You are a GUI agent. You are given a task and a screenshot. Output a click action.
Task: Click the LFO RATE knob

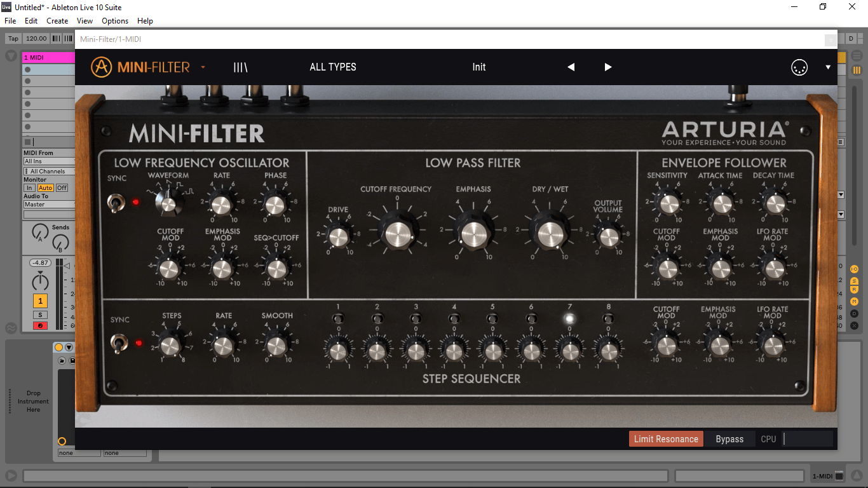[x=221, y=205]
